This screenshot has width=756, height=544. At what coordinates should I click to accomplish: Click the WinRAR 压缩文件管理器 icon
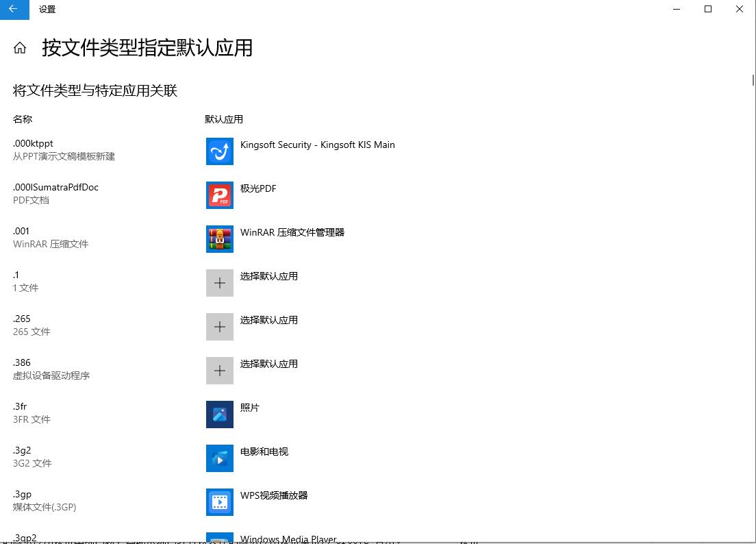[219, 239]
